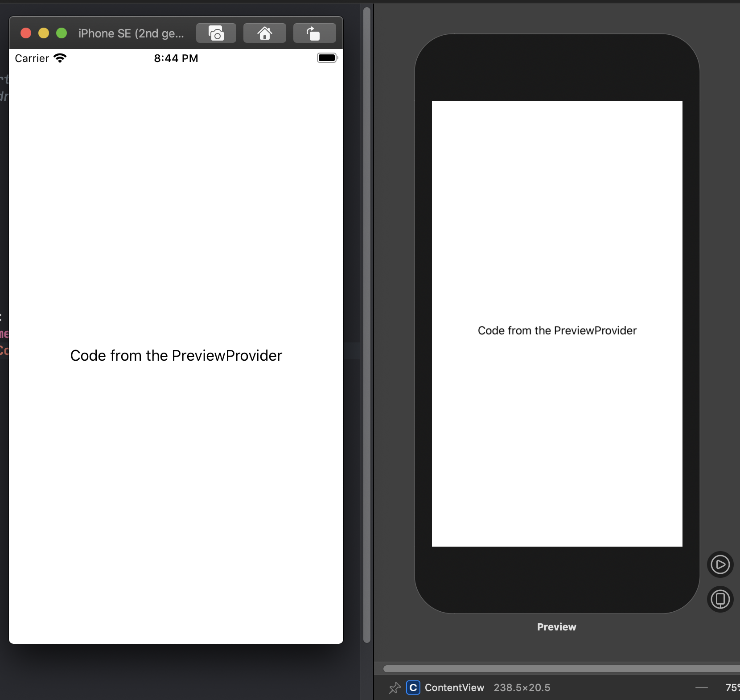The image size is (740, 700).
Task: Click the battery icon in the simulator status bar
Action: 327,58
